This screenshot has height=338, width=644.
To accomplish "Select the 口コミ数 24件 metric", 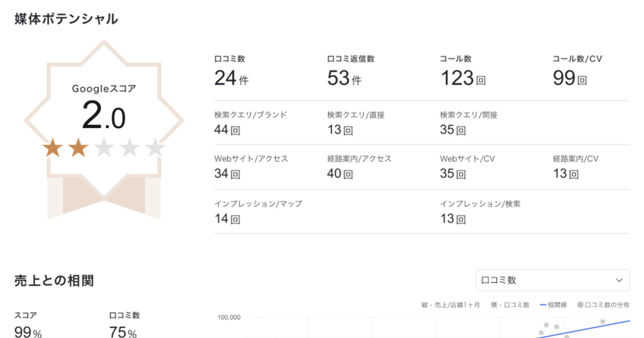I will point(231,78).
